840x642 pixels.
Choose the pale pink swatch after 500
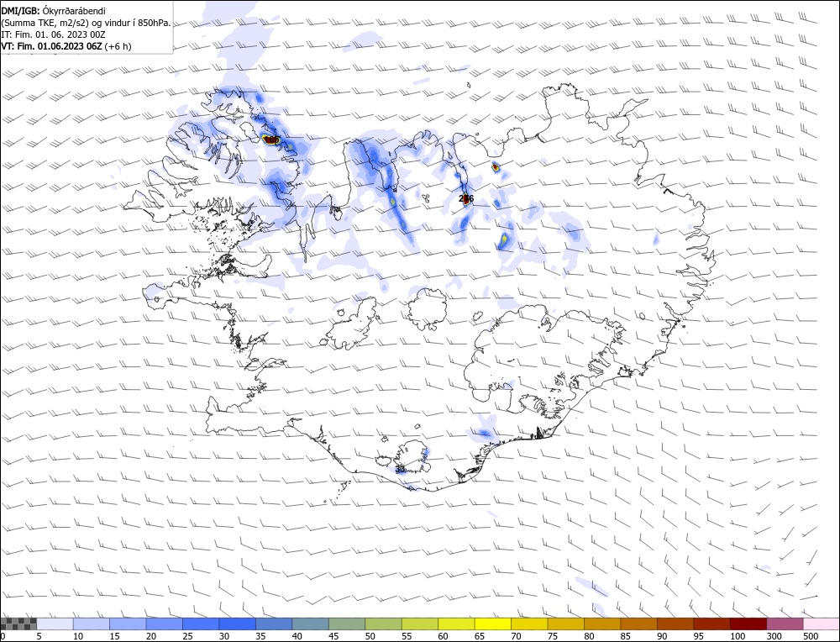[821, 624]
